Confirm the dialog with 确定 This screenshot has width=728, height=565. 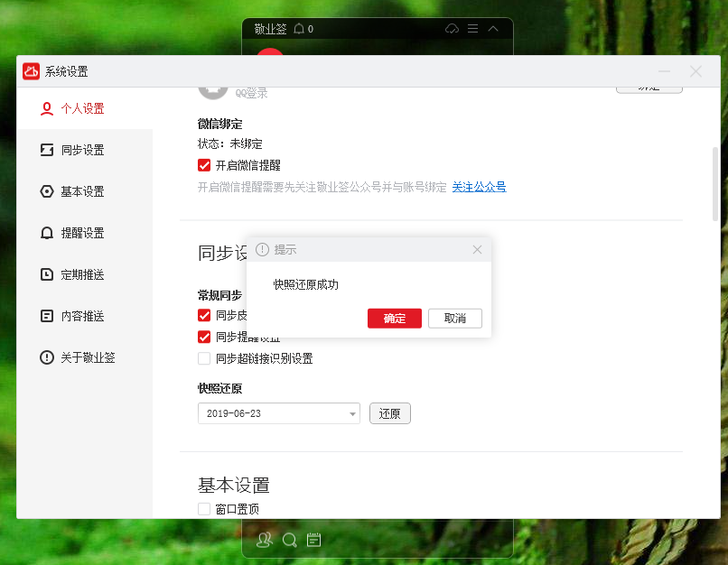tap(395, 319)
